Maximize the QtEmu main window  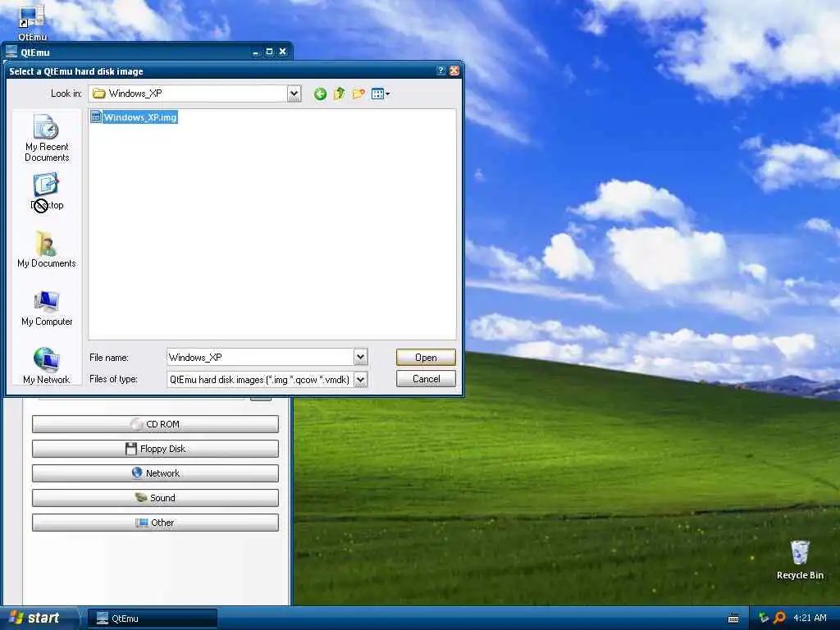click(269, 52)
